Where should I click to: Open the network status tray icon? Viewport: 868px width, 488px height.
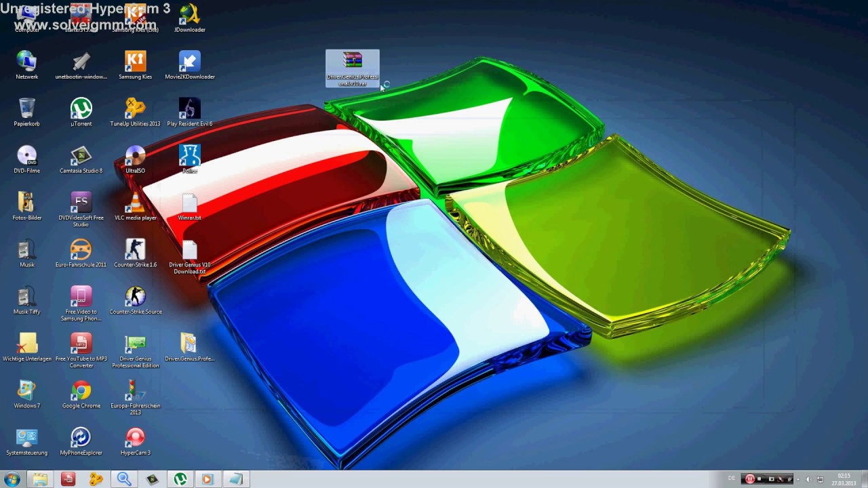coord(820,479)
